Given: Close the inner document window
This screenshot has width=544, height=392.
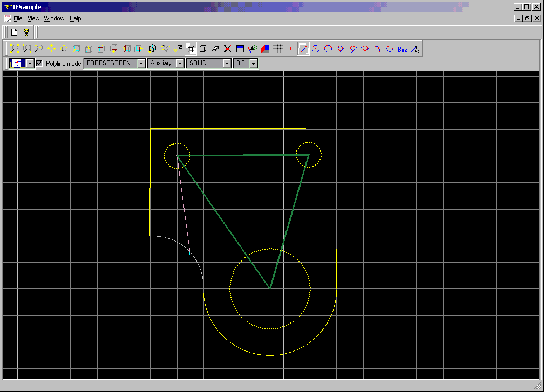Looking at the screenshot, I should pyautogui.click(x=536, y=18).
